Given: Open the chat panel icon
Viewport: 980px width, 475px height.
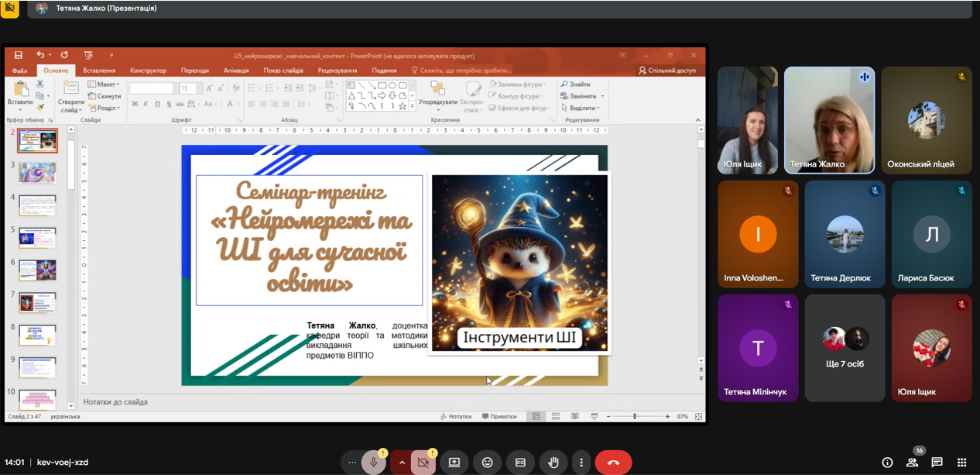Looking at the screenshot, I should tap(937, 463).
